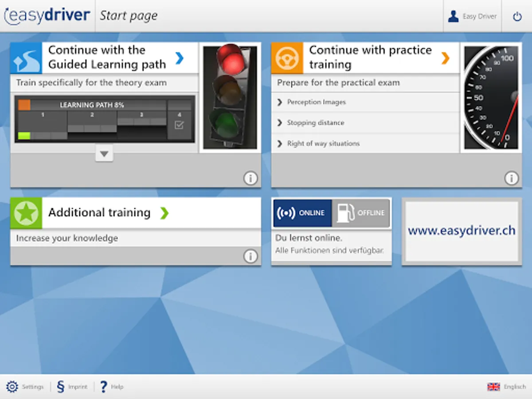Open info icon in Additional training card

[x=250, y=256]
